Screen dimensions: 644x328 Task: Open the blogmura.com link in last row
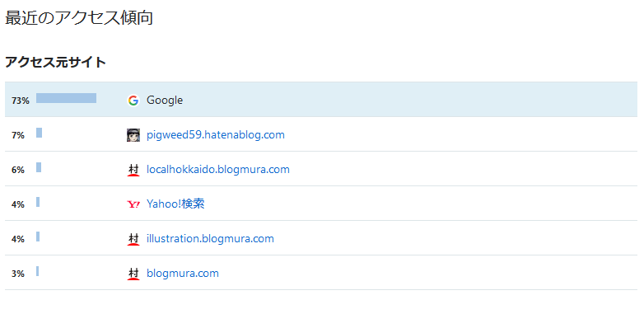coord(183,273)
